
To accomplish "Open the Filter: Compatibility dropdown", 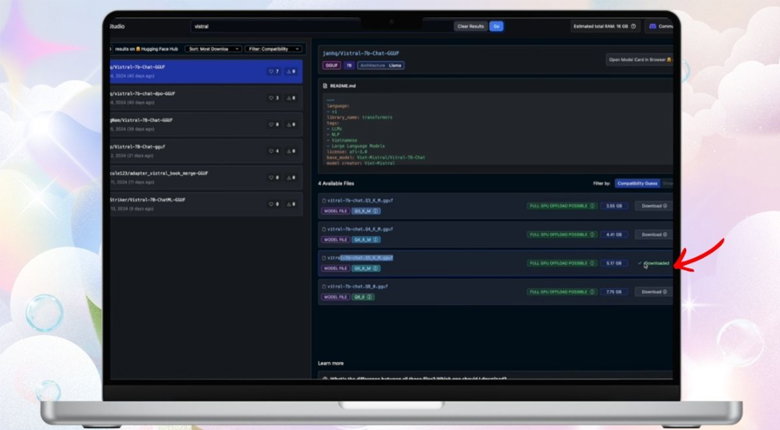I will pyautogui.click(x=273, y=49).
